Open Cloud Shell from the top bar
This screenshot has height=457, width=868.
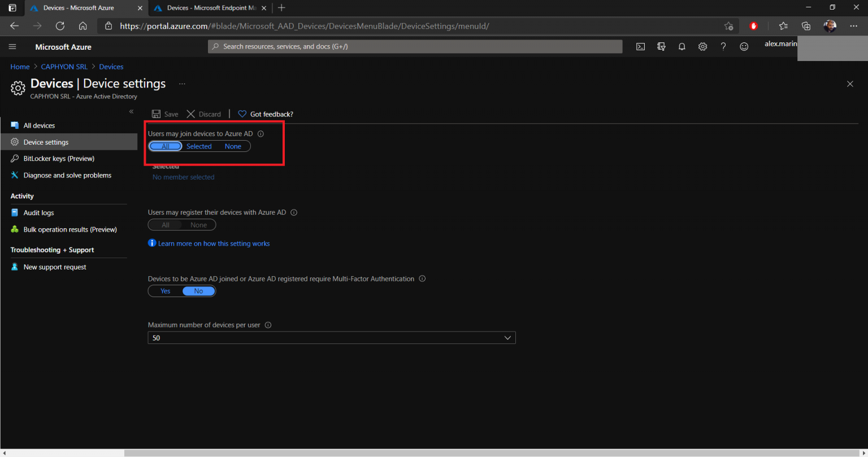click(x=640, y=46)
